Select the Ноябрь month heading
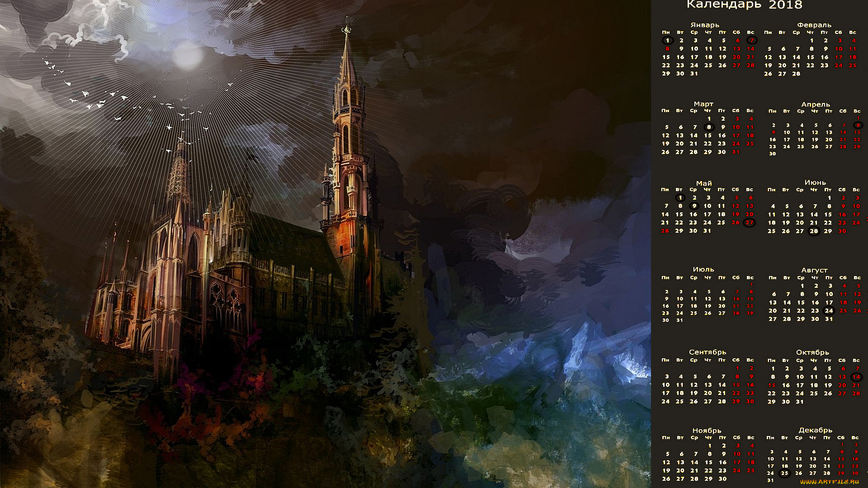 tap(707, 431)
